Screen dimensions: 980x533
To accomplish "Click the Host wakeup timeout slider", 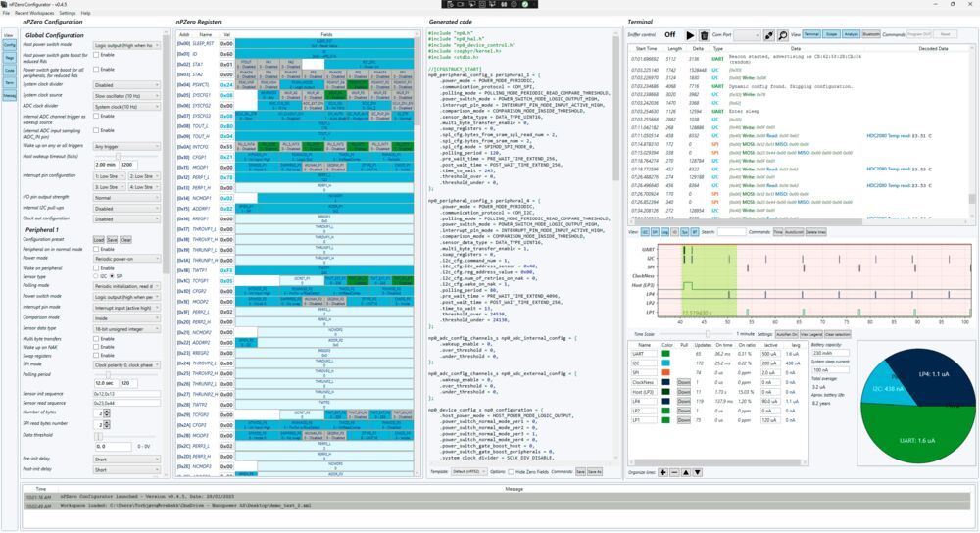I will [x=117, y=156].
